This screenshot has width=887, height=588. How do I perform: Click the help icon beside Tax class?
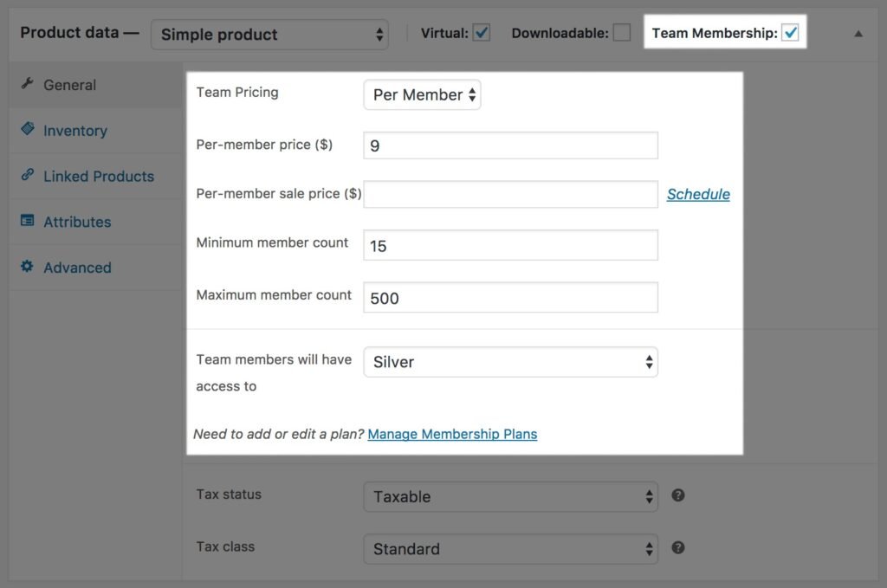coord(678,547)
